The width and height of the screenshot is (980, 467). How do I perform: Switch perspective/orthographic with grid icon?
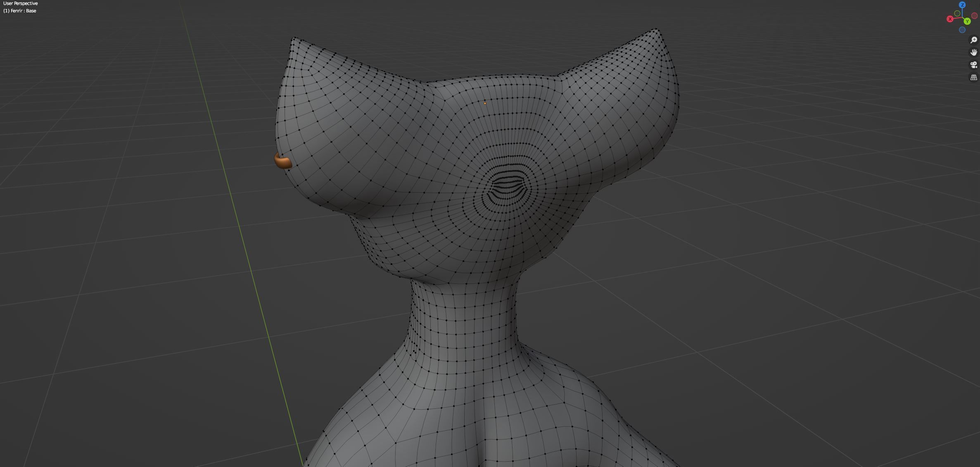(974, 77)
